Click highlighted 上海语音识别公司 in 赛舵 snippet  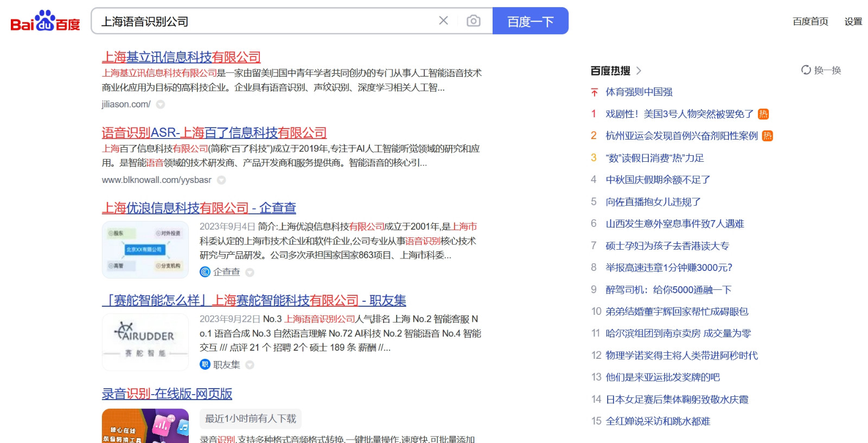(x=320, y=319)
